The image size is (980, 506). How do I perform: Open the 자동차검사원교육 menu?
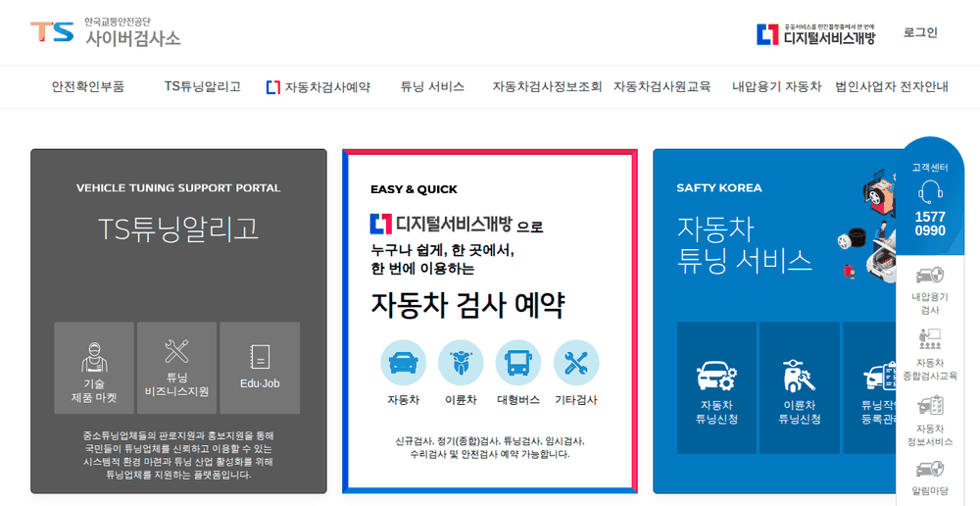pos(661,86)
